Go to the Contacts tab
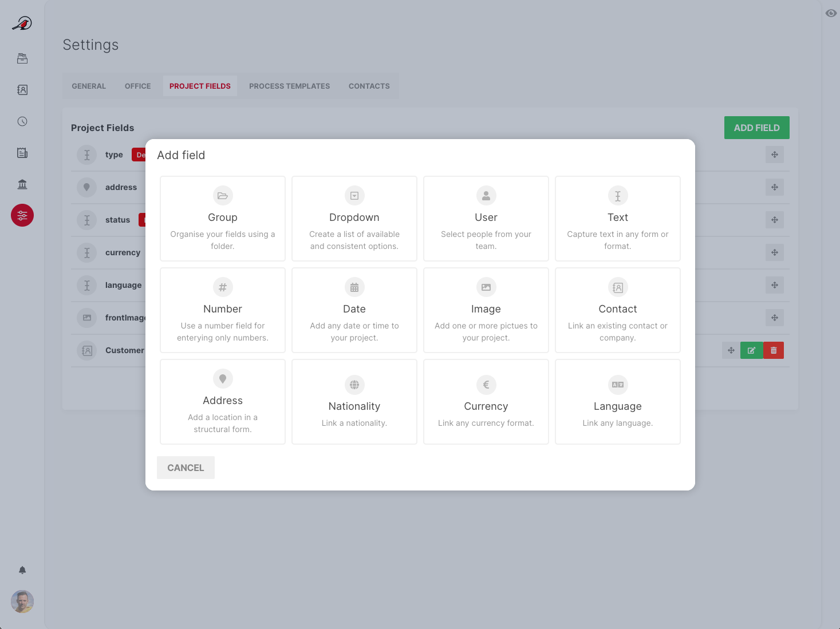Image resolution: width=840 pixels, height=629 pixels. (x=369, y=86)
